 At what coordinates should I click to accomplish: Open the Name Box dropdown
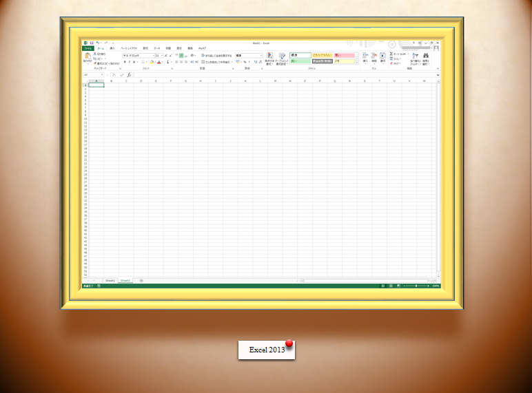[x=101, y=75]
